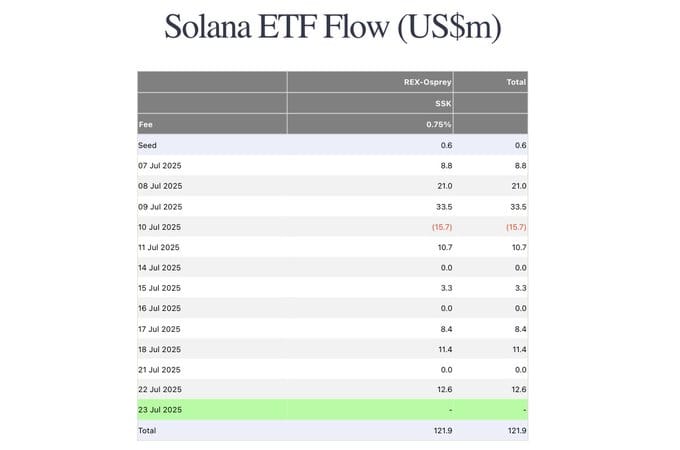The height and width of the screenshot is (450, 680).
Task: Select the Total column header
Action: pos(516,82)
